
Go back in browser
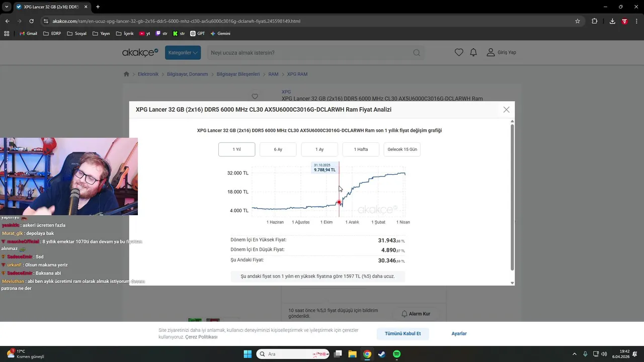pyautogui.click(x=7, y=21)
